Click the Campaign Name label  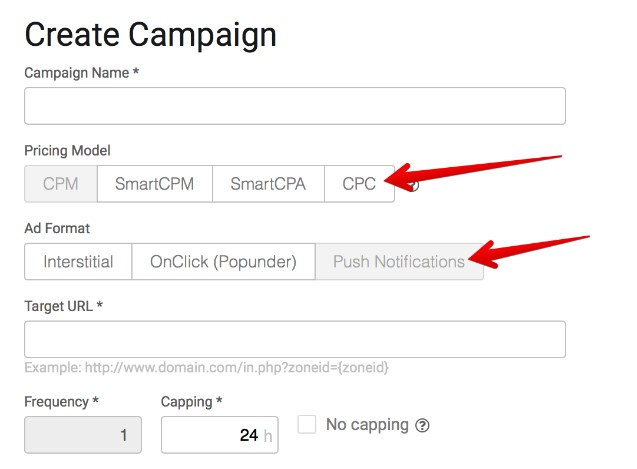point(82,73)
